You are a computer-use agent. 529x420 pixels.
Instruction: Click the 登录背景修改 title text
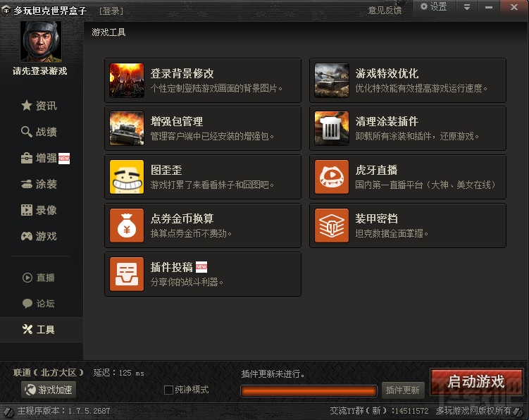click(x=182, y=73)
